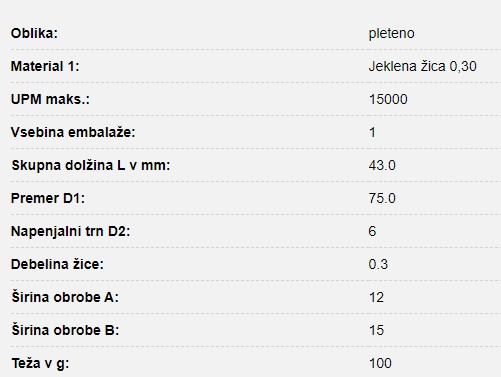Click the Oblika label
Screen dimensions: 501x377
click(x=34, y=33)
